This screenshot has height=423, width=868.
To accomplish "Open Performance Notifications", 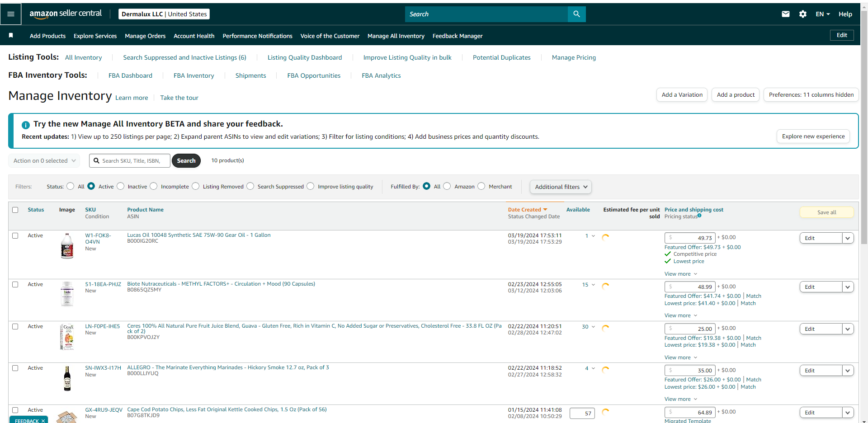I will point(257,36).
